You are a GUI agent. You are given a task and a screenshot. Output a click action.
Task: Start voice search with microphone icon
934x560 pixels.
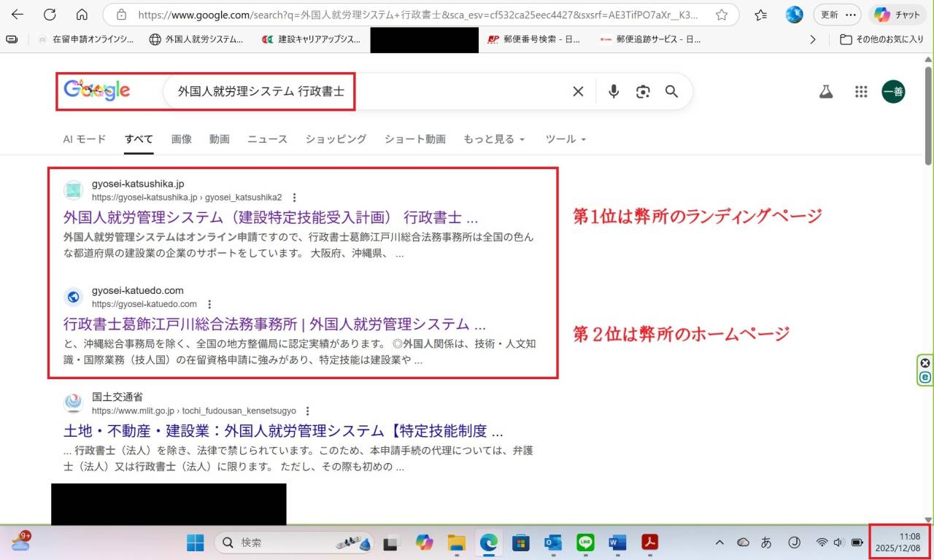tap(614, 91)
